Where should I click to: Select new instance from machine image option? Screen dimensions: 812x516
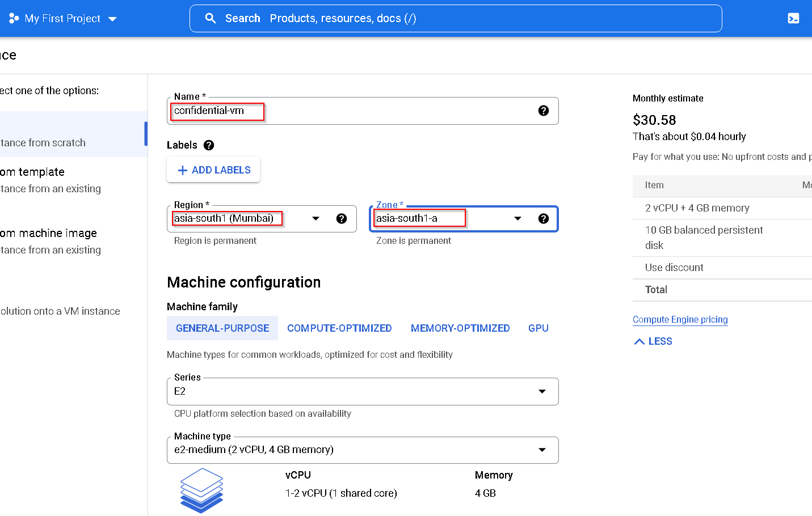pos(73,242)
